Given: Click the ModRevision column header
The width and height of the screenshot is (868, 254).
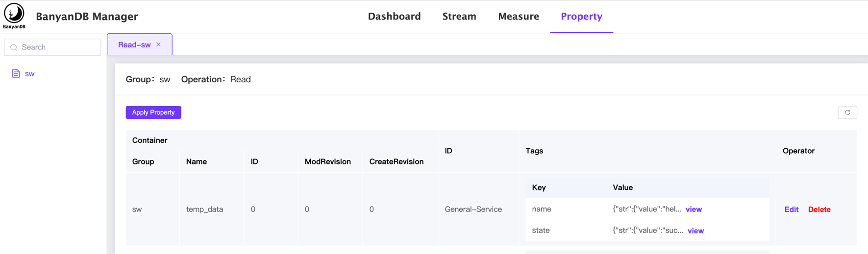Looking at the screenshot, I should tap(327, 162).
